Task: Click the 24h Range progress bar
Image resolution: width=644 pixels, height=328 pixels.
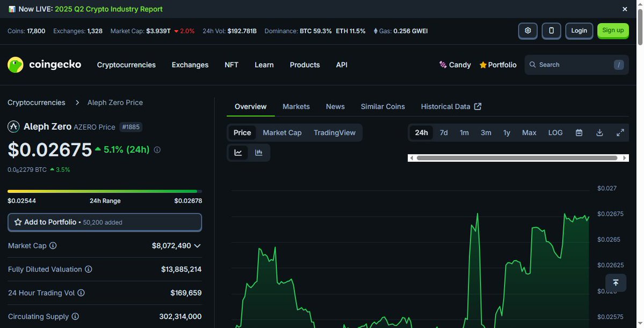Action: 105,191
